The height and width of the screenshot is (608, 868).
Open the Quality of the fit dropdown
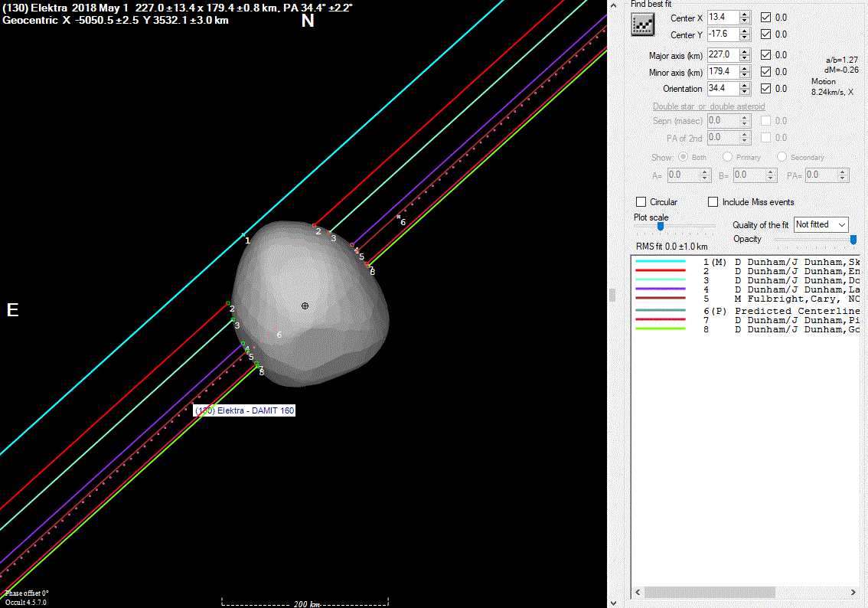[821, 224]
